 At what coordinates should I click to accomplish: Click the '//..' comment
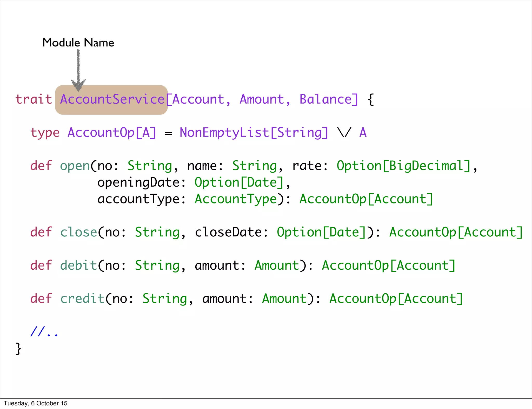click(x=44, y=331)
